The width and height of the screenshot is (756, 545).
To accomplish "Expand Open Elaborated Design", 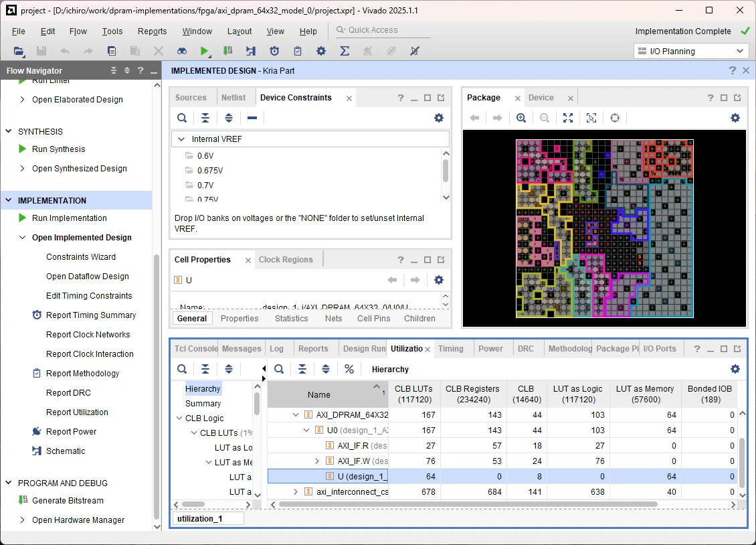I will [x=22, y=99].
